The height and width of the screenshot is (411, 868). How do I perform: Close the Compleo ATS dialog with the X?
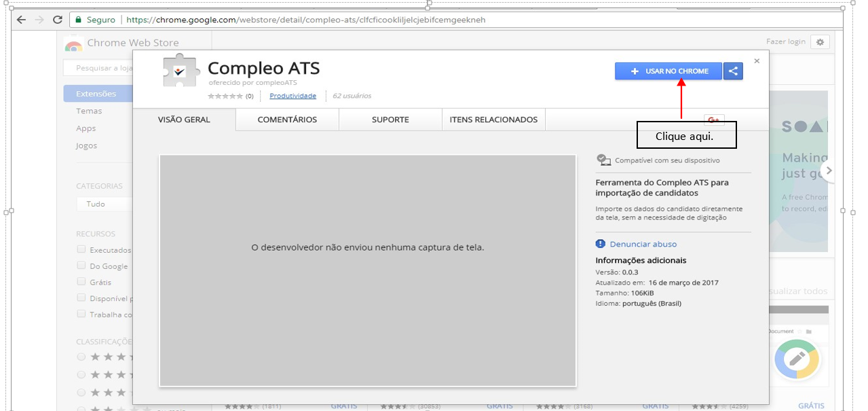point(757,61)
